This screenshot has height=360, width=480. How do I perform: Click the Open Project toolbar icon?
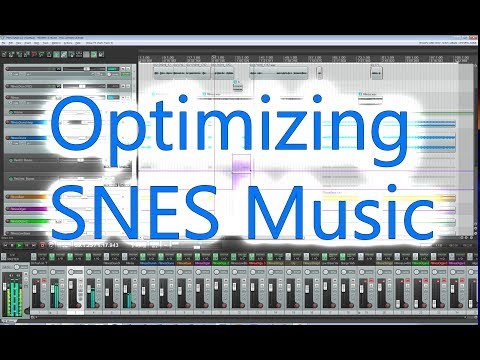click(11, 54)
